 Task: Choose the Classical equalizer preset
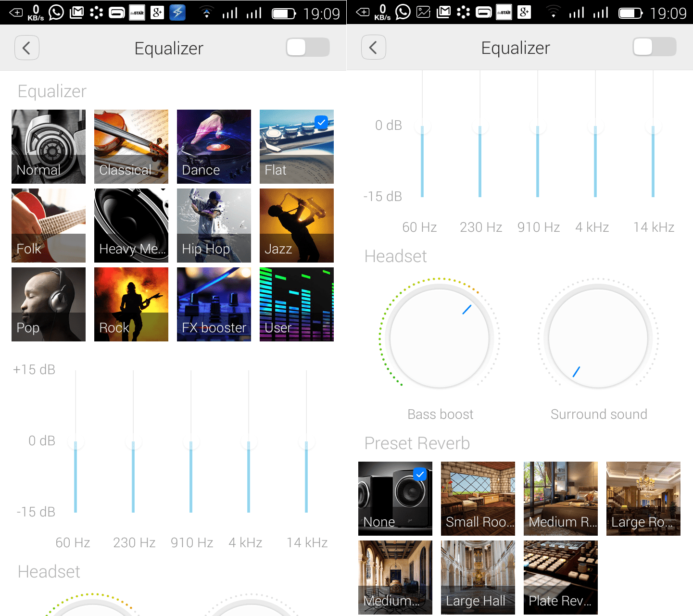[131, 147]
